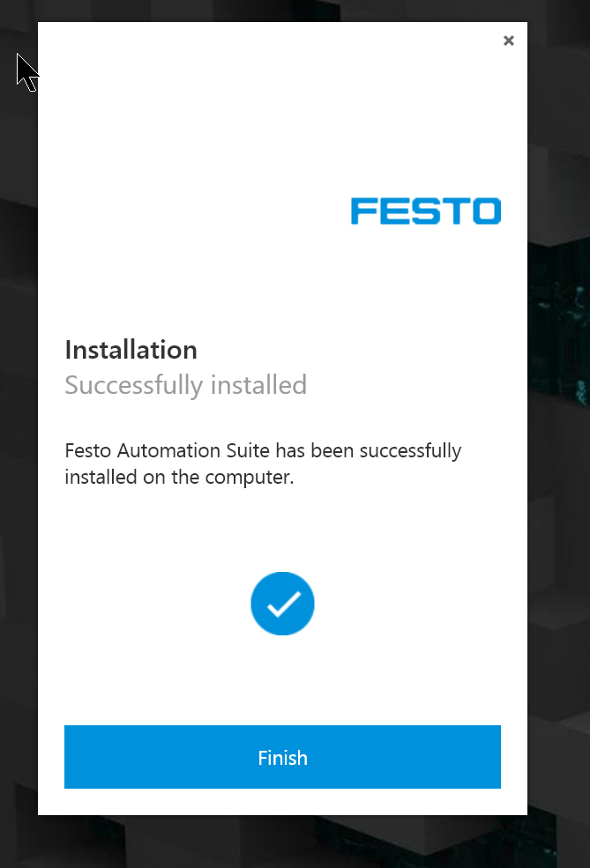Select the letter O in FESTO logo
The height and width of the screenshot is (868, 590).
(x=488, y=211)
